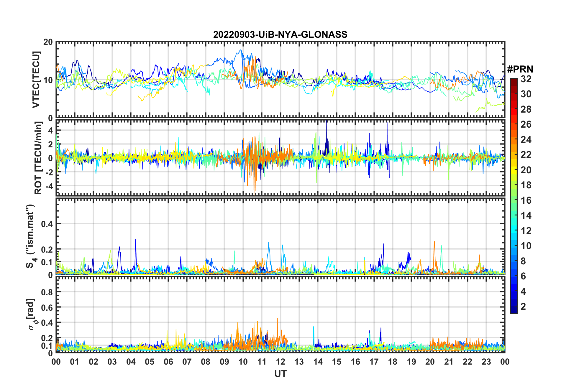561x392 pixels.
Task: Select the 26 colorbar tick label
Action: point(526,124)
